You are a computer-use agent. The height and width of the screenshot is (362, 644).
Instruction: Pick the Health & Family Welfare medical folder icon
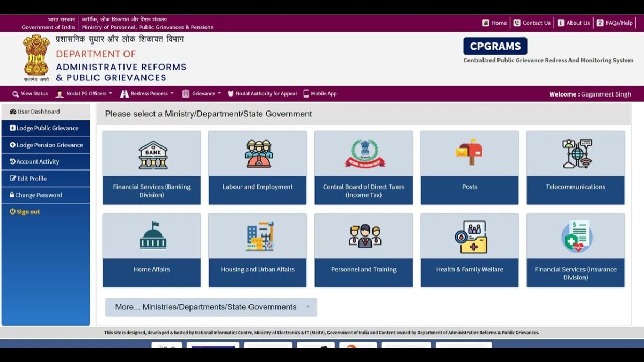pyautogui.click(x=470, y=237)
